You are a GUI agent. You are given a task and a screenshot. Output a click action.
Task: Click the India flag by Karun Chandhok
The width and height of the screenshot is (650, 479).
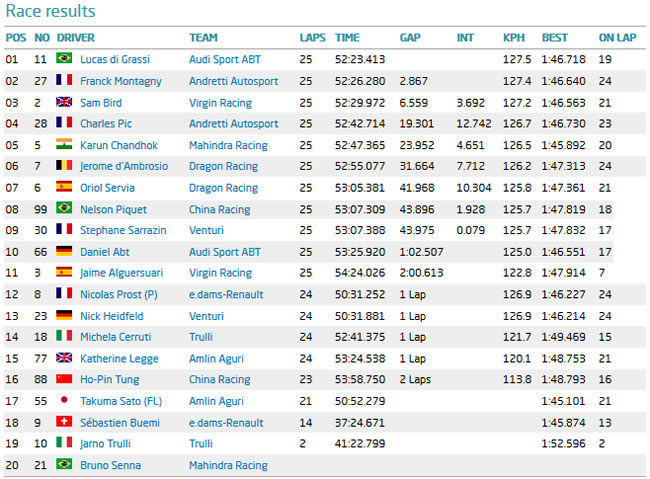tap(64, 144)
